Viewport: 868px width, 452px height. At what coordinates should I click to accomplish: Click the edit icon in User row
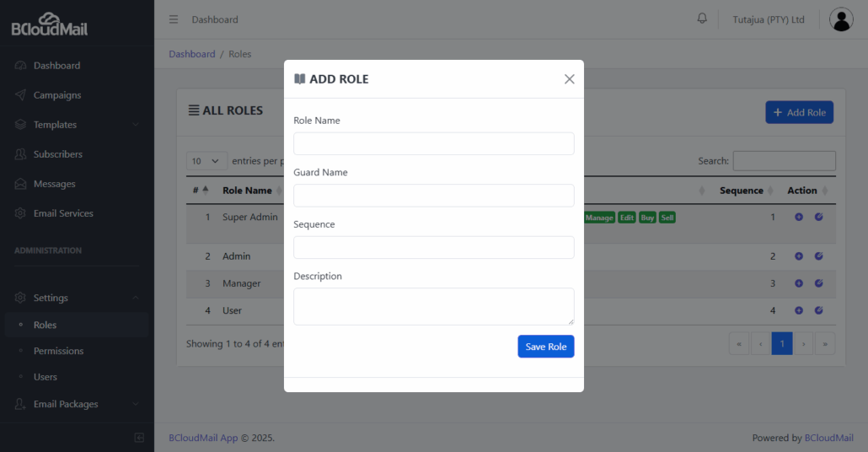pyautogui.click(x=819, y=310)
